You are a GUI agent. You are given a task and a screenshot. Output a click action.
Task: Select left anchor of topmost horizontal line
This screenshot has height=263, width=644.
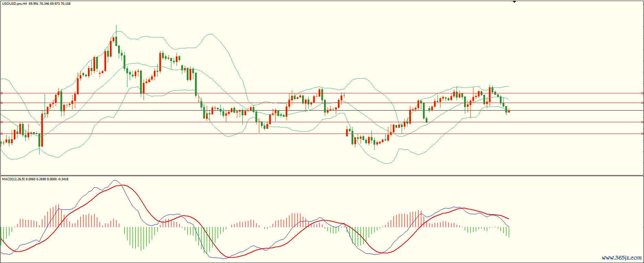click(x=1, y=93)
